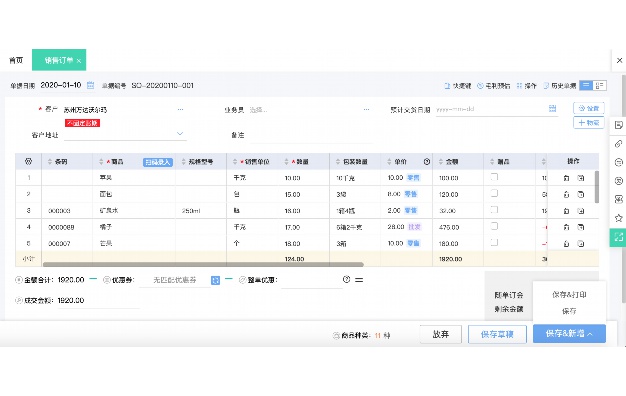Screen dimensions: 626x396
Task: Switch to the 首页 tab
Action: point(16,60)
